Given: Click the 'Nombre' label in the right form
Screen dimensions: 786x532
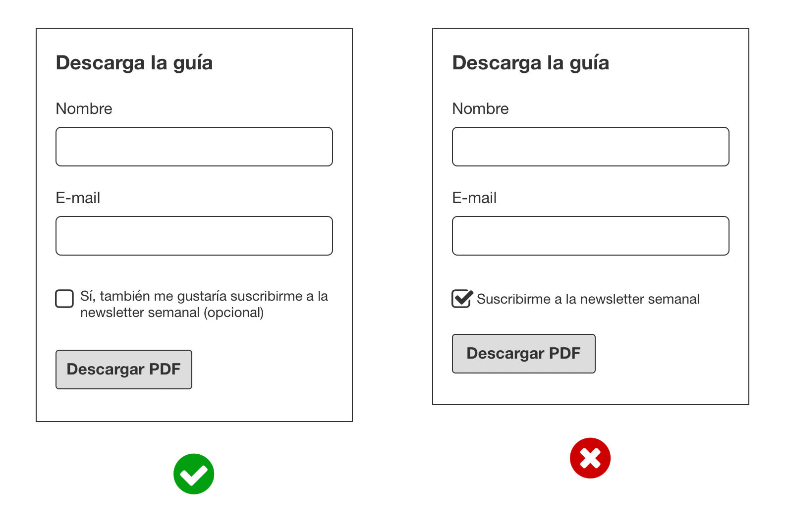Looking at the screenshot, I should tap(480, 108).
